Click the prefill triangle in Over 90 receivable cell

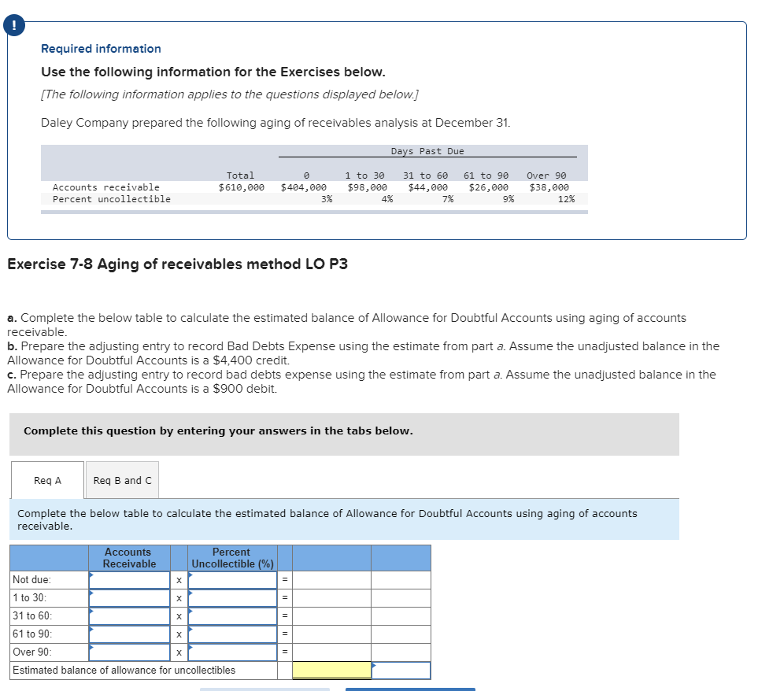tap(91, 648)
